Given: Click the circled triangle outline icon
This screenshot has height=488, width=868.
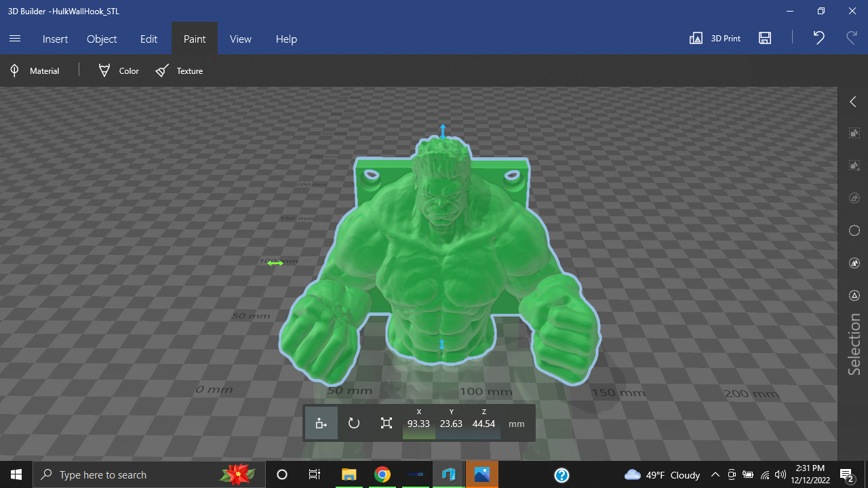Looking at the screenshot, I should [x=854, y=296].
